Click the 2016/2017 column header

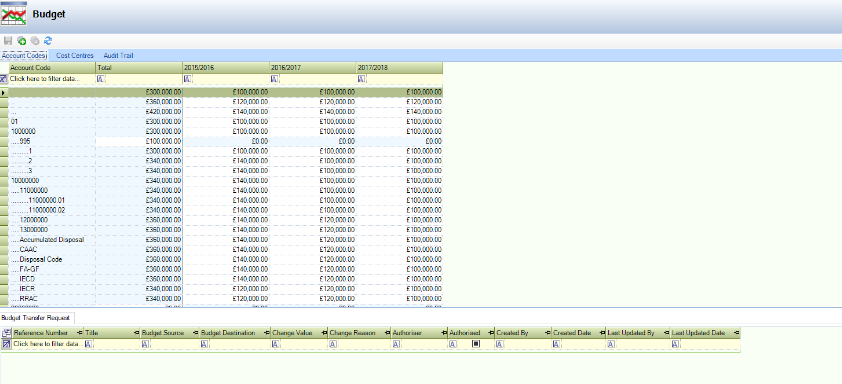(313, 68)
